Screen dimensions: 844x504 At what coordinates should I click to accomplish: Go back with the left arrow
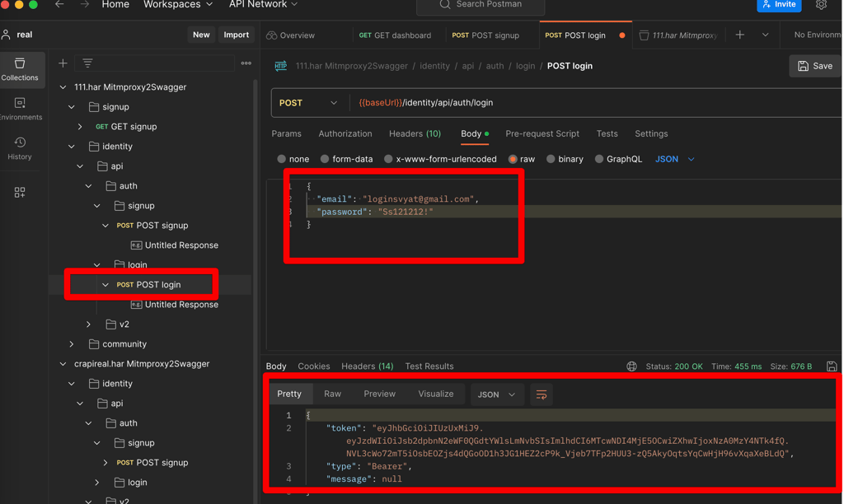[59, 4]
